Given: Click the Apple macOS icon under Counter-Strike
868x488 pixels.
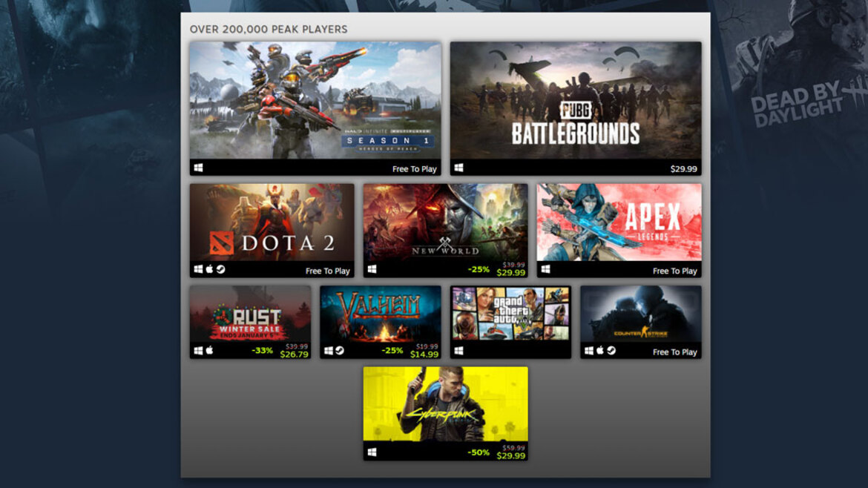Looking at the screenshot, I should [x=600, y=351].
